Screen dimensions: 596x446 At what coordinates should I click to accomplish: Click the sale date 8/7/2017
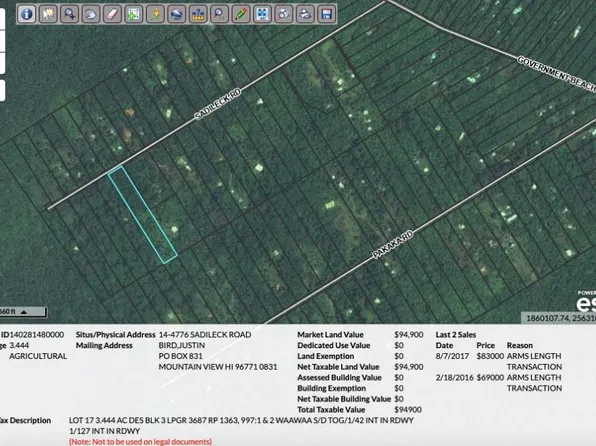pyautogui.click(x=452, y=356)
